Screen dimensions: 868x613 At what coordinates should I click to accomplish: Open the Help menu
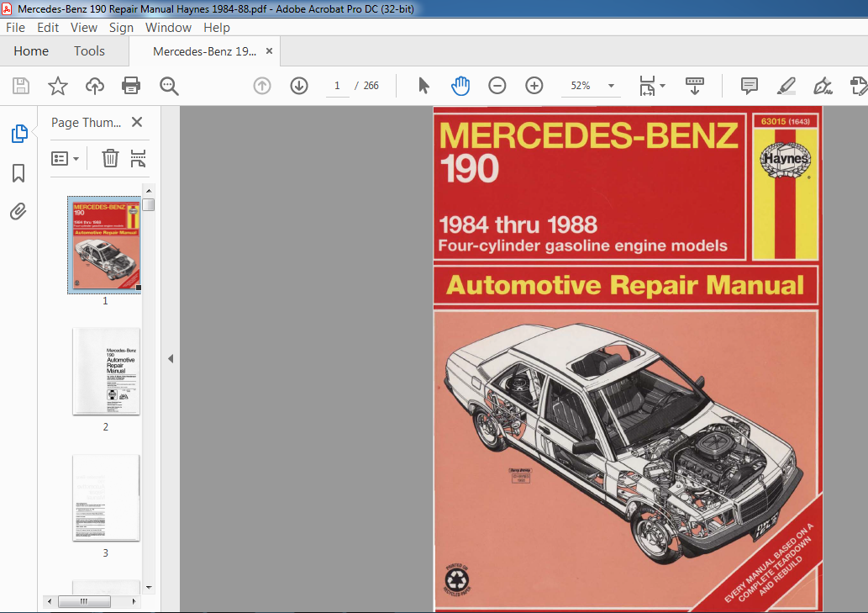(217, 28)
